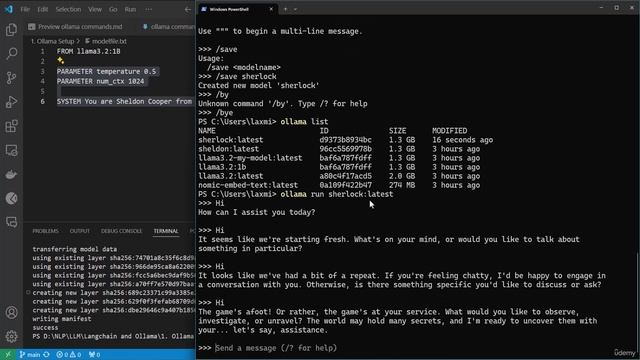Open the Run menu

(130, 9)
